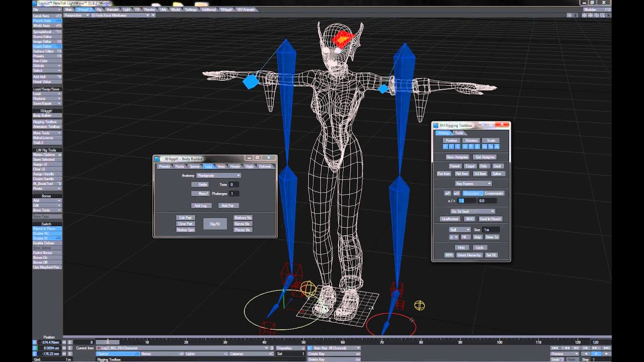Click the Add Pair button

click(x=227, y=206)
